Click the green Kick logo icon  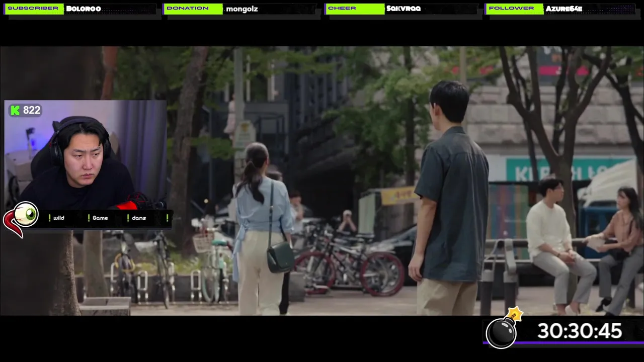point(16,110)
